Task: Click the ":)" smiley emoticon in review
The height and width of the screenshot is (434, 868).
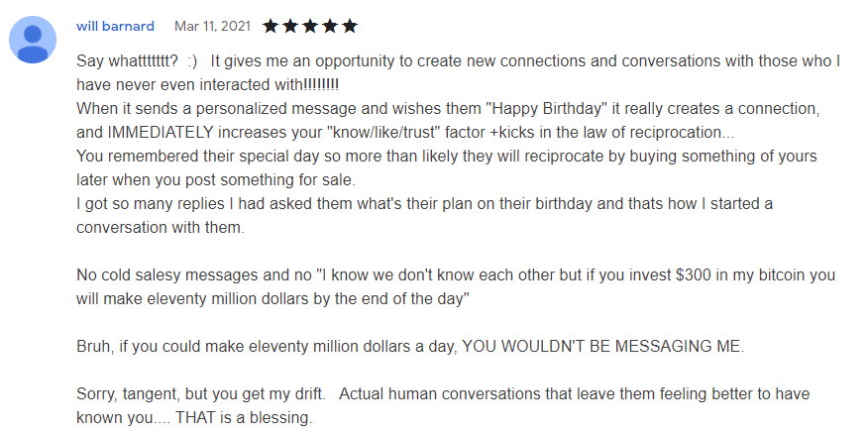Action: click(192, 61)
